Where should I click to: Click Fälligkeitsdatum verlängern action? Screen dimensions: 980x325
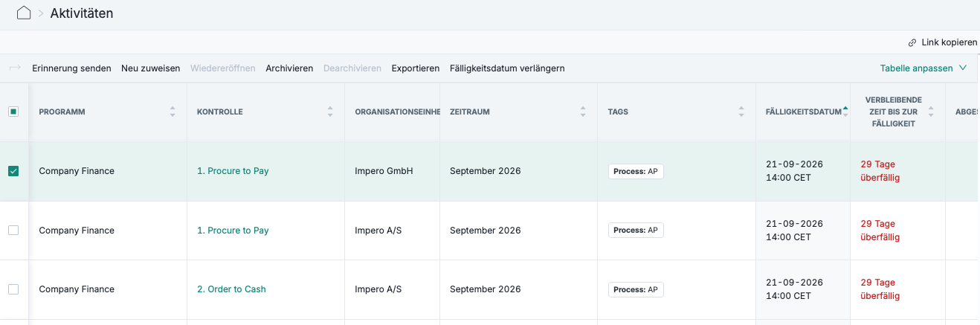507,68
